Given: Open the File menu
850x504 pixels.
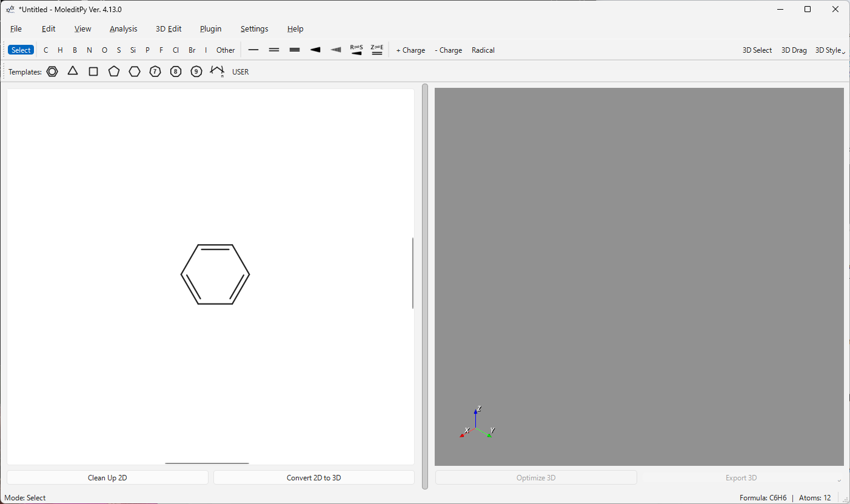Looking at the screenshot, I should [x=16, y=28].
